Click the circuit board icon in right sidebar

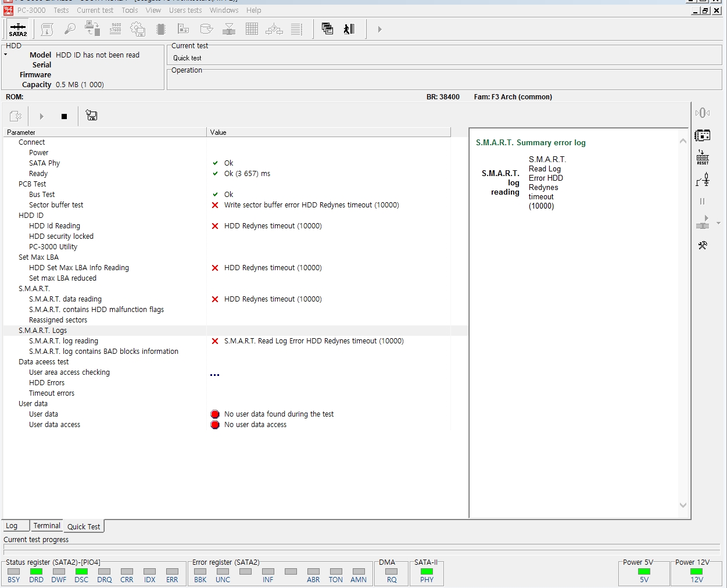703,135
